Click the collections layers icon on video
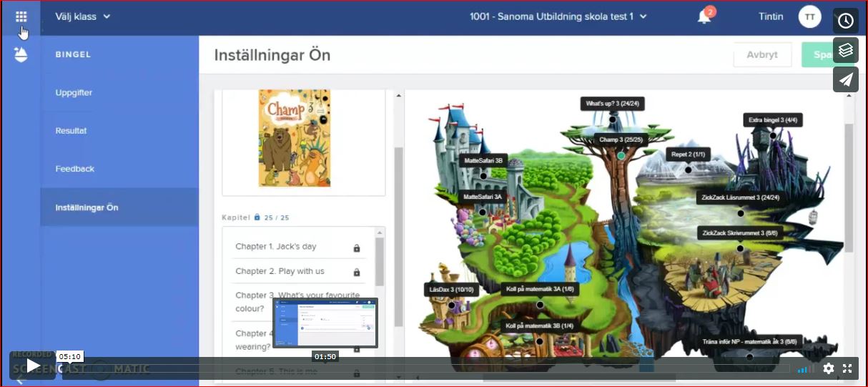 pos(846,50)
